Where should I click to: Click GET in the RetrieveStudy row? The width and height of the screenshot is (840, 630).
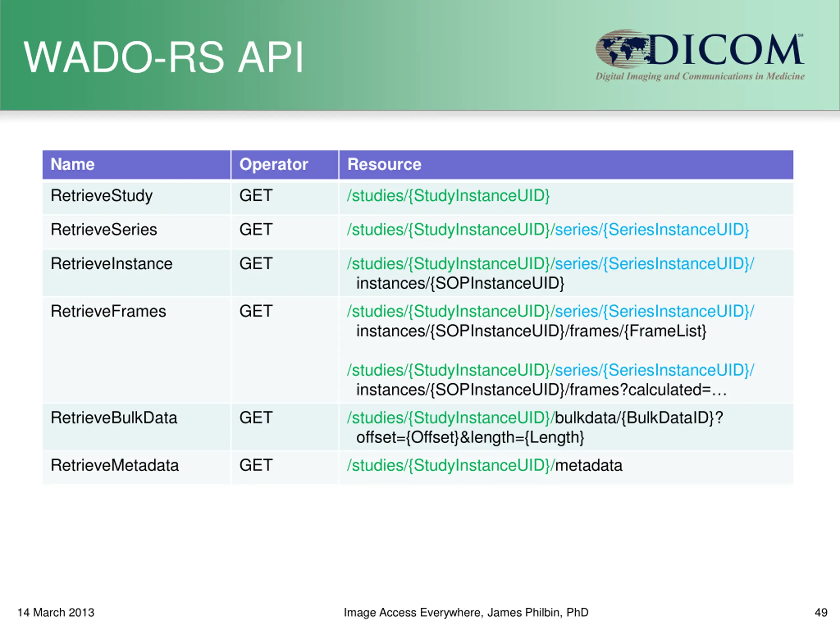tap(256, 196)
